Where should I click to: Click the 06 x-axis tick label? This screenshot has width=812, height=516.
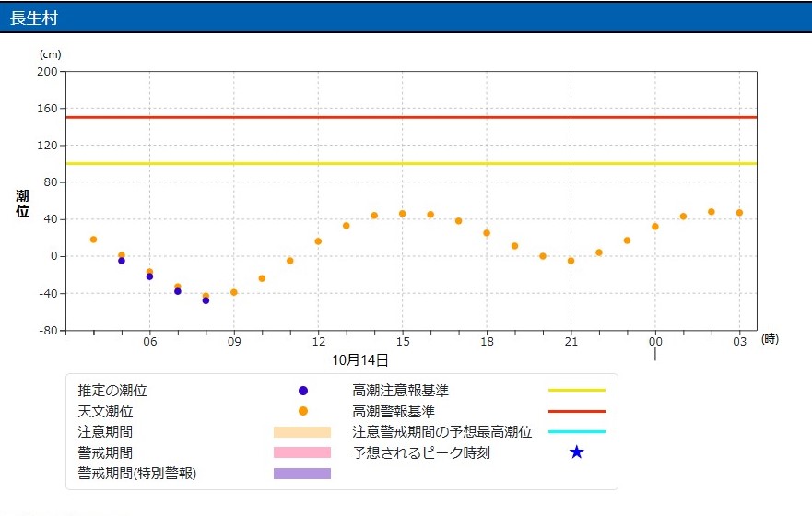pos(149,342)
